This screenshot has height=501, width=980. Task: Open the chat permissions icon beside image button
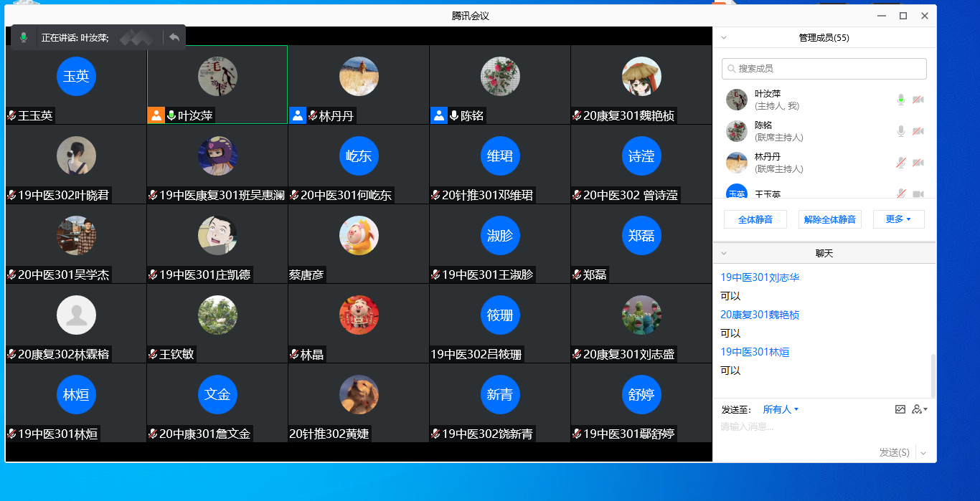pos(919,409)
